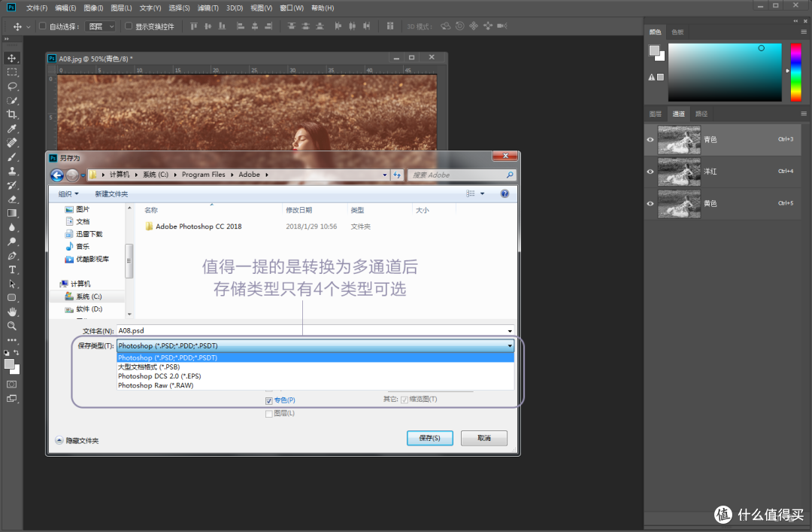Activate the Zoom tool
The image size is (812, 532).
point(11,326)
